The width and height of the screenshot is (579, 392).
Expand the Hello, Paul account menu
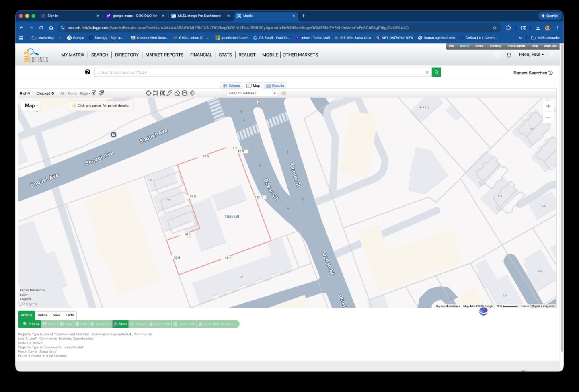coord(531,55)
